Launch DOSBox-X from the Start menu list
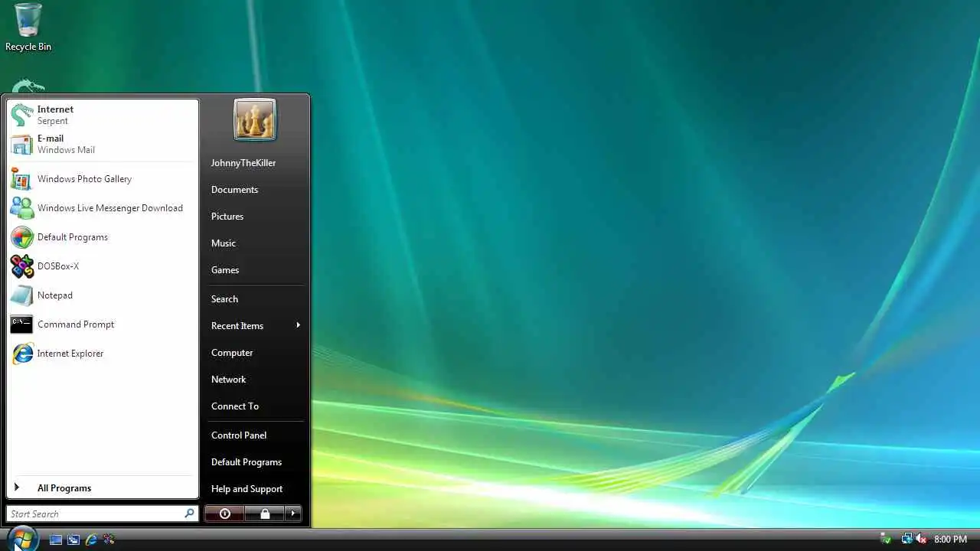980x551 pixels. pyautogui.click(x=103, y=266)
